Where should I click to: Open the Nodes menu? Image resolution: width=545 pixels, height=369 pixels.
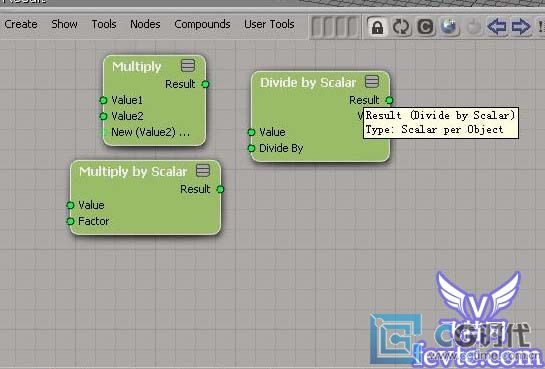(x=145, y=24)
